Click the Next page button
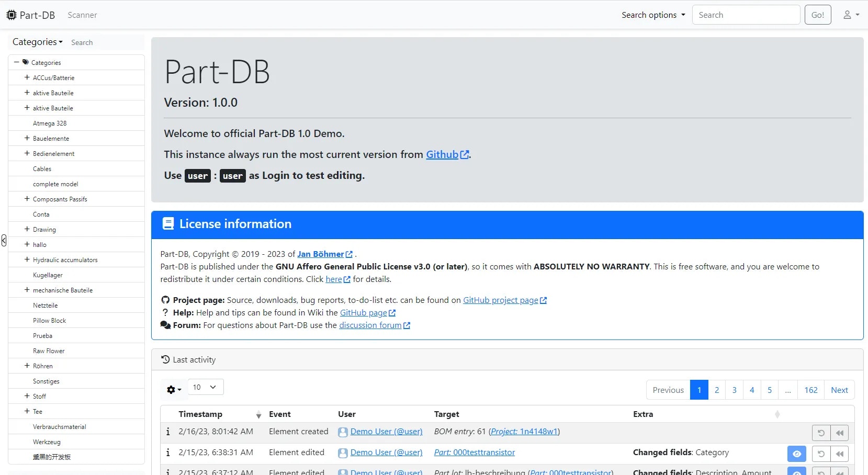The width and height of the screenshot is (868, 475). tap(839, 390)
